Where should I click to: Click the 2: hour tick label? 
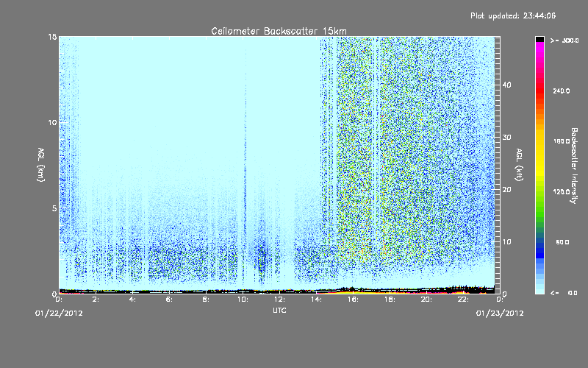(96, 300)
